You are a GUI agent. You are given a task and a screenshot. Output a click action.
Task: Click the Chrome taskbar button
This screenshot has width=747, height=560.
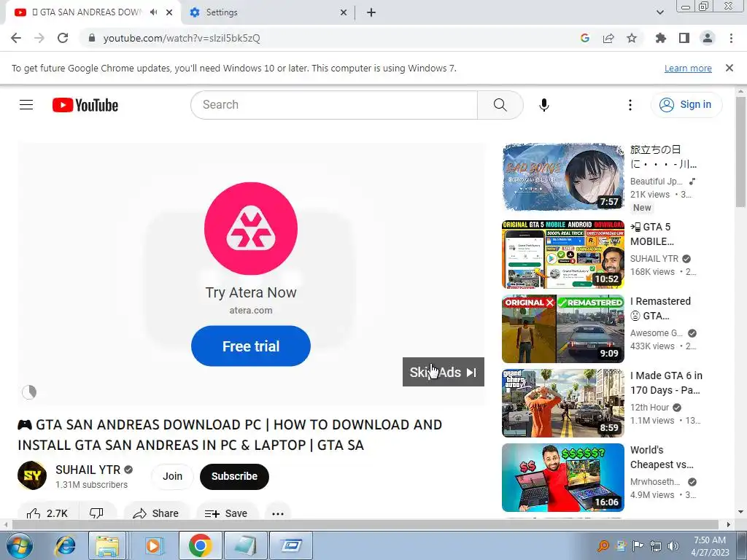[x=200, y=545]
